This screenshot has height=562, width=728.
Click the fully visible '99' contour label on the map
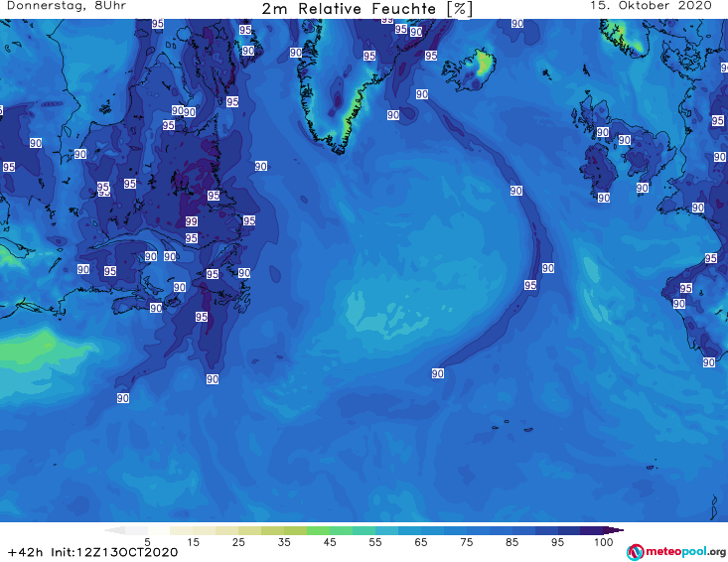tap(192, 221)
